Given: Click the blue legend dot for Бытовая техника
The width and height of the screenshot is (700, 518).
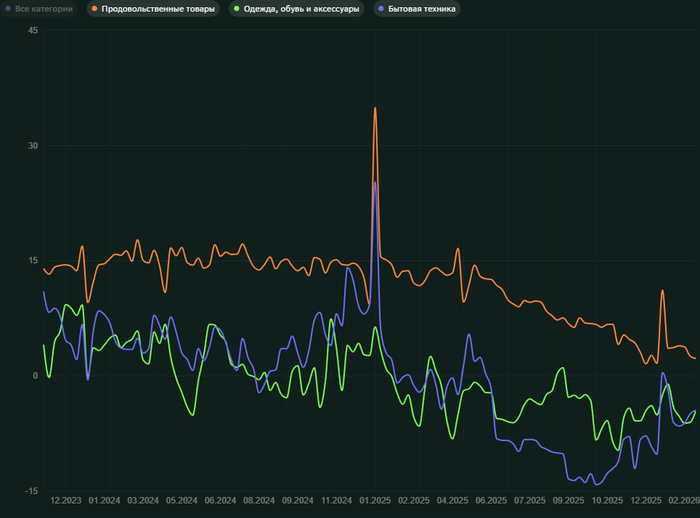Looking at the screenshot, I should (x=380, y=9).
